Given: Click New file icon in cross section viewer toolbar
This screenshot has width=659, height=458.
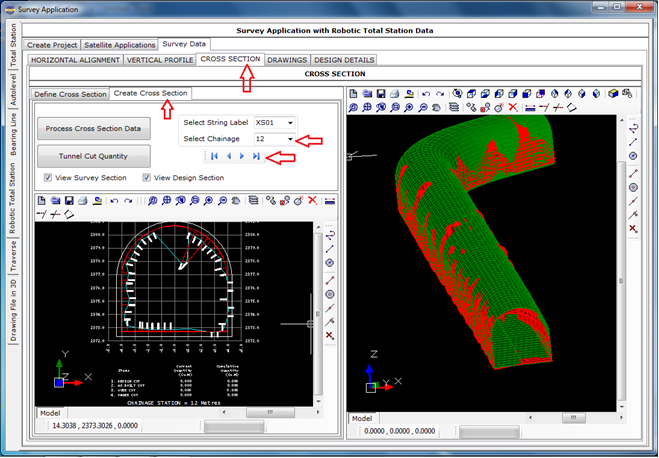Looking at the screenshot, I should click(41, 201).
